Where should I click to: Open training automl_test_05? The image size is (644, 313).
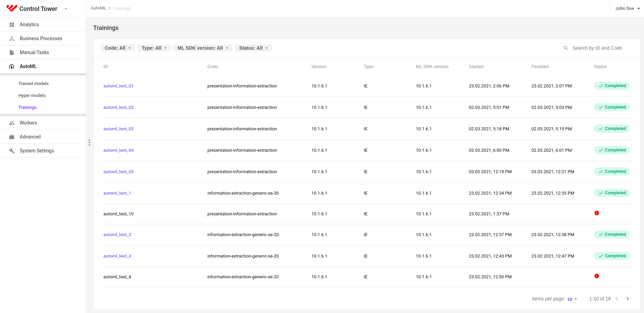coord(118,172)
